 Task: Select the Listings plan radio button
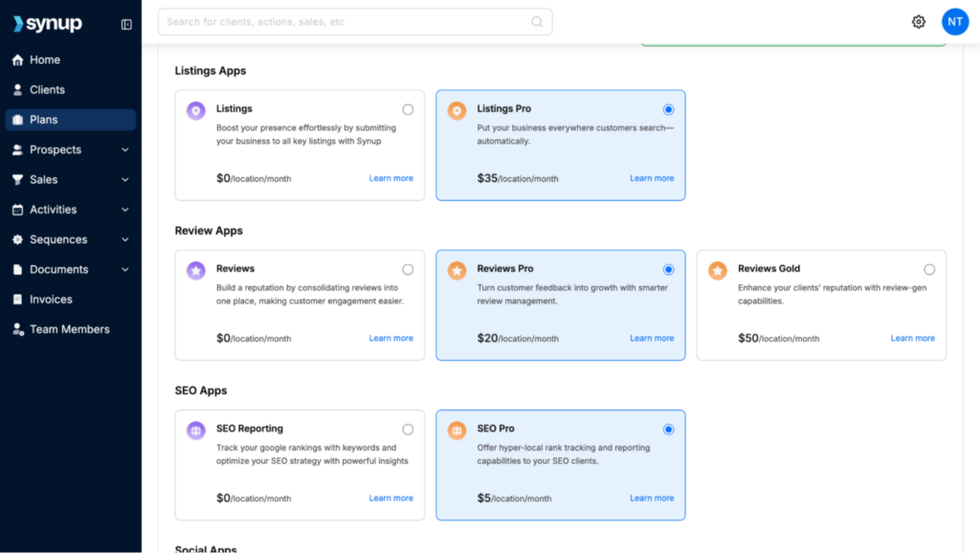coord(407,108)
